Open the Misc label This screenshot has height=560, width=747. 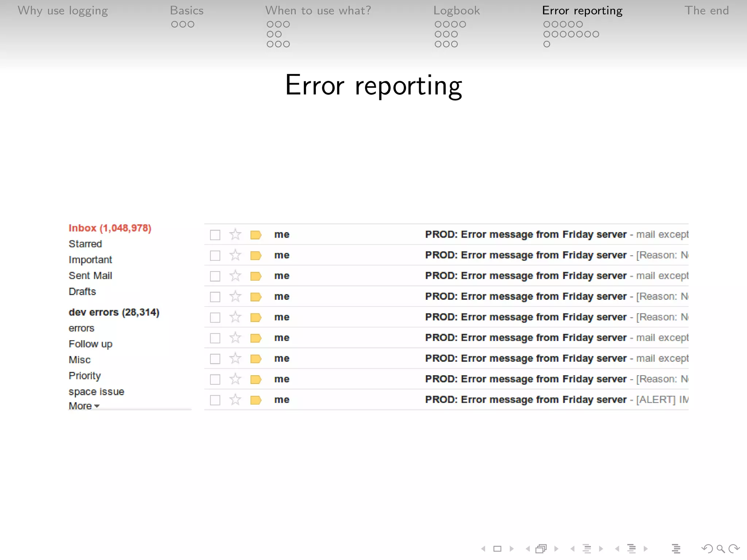pos(80,360)
